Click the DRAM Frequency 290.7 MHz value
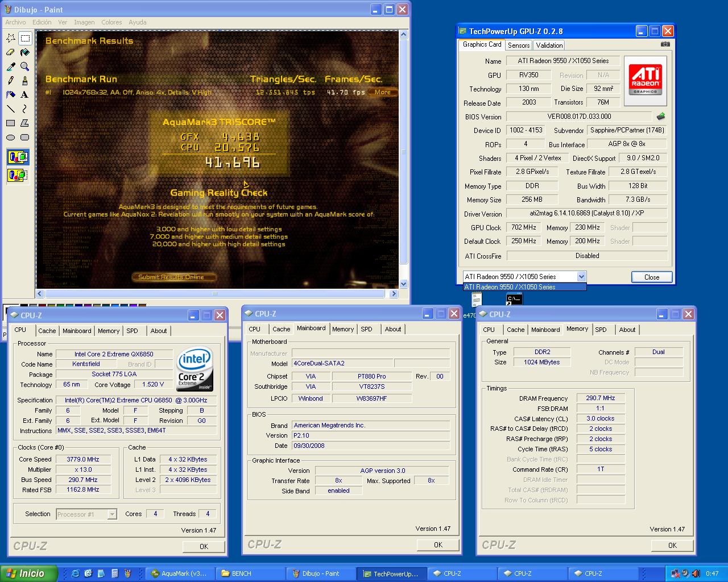Viewport: 728px width, 582px height. pos(601,398)
